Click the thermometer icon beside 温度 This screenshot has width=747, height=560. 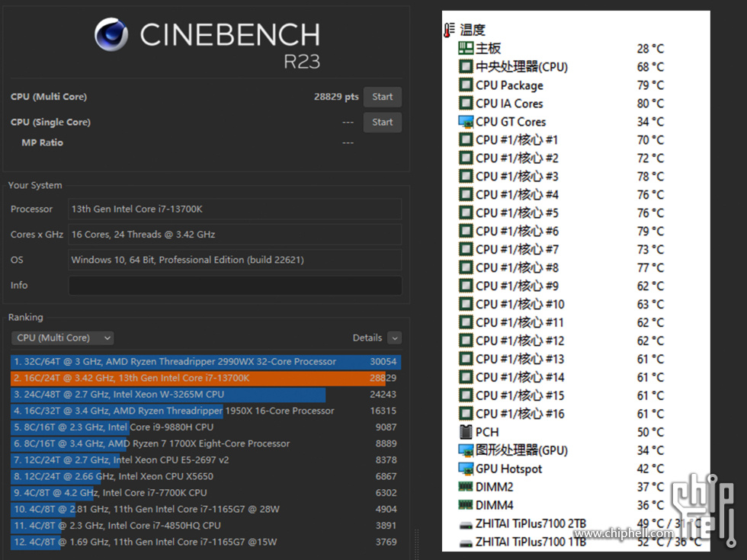[449, 30]
